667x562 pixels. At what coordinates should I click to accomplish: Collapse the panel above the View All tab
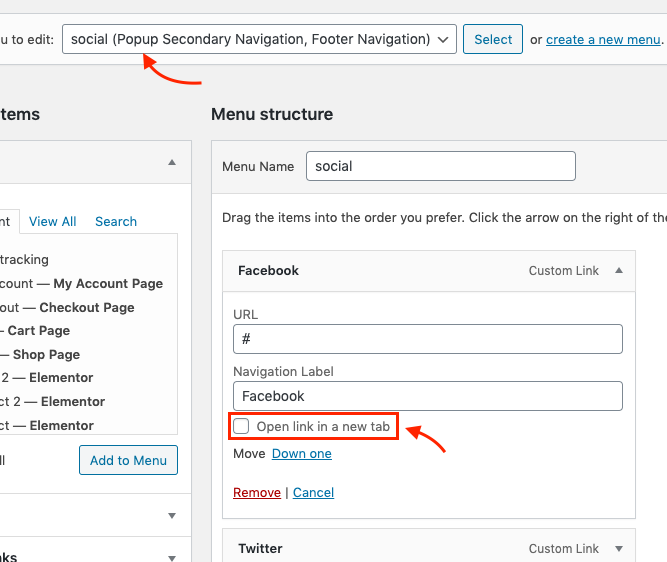[x=172, y=162]
